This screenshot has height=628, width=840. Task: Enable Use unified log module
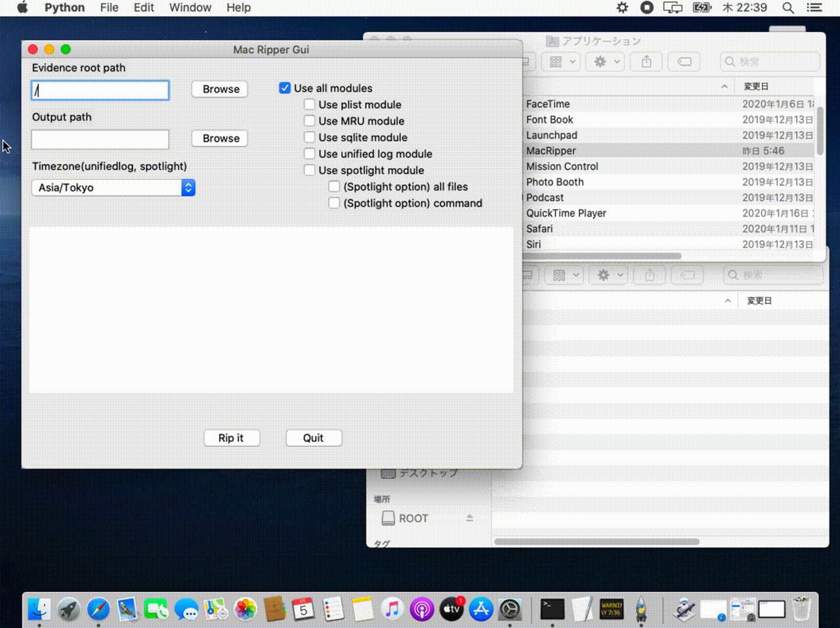click(x=310, y=154)
